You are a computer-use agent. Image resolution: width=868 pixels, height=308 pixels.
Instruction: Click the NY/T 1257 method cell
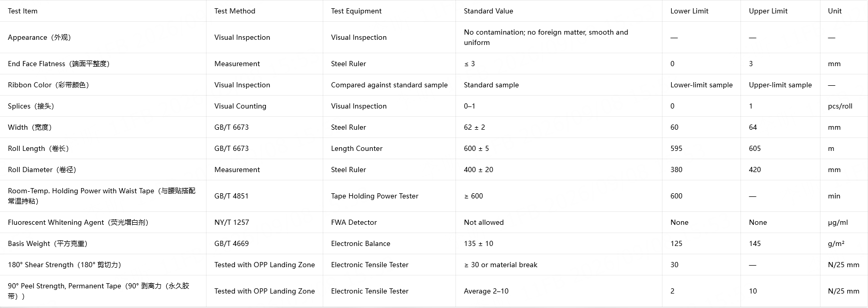[264, 222]
